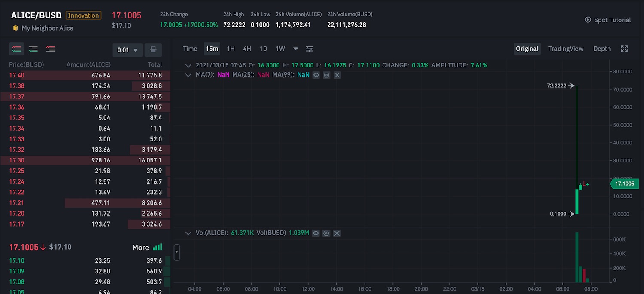Remove the MA indicator from chart
The image size is (644, 294).
(x=337, y=75)
